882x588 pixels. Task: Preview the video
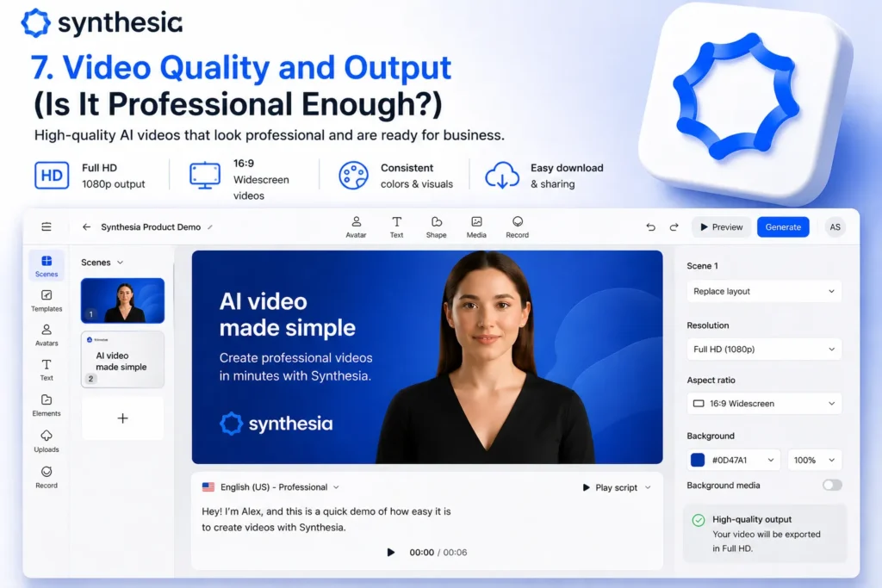pyautogui.click(x=721, y=227)
